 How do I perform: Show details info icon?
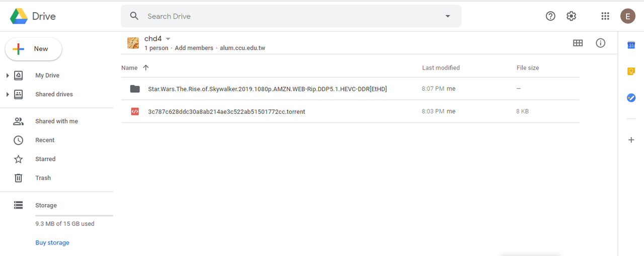coord(600,43)
